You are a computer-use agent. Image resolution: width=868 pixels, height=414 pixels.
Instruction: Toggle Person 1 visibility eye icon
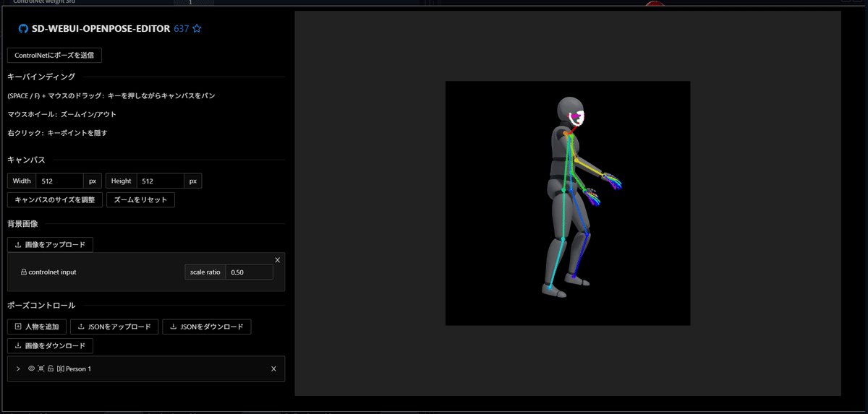click(31, 368)
